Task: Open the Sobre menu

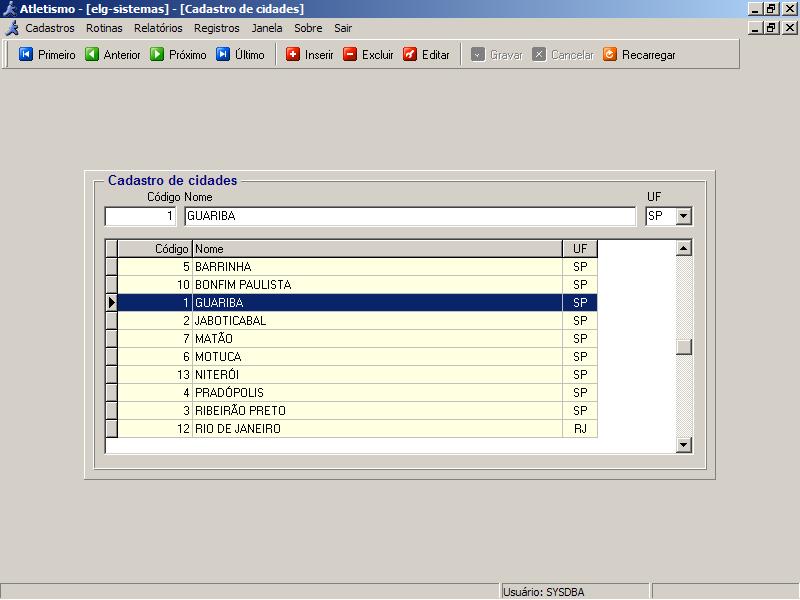Action: click(308, 28)
